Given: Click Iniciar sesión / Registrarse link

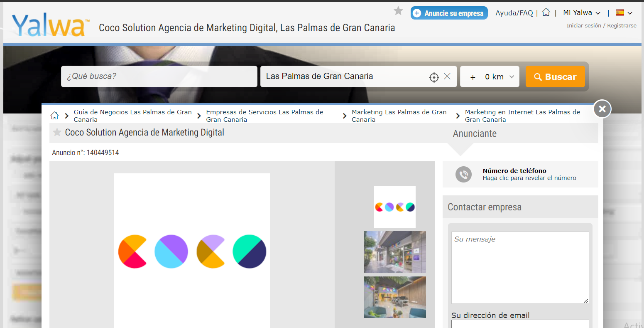Looking at the screenshot, I should pos(601,26).
